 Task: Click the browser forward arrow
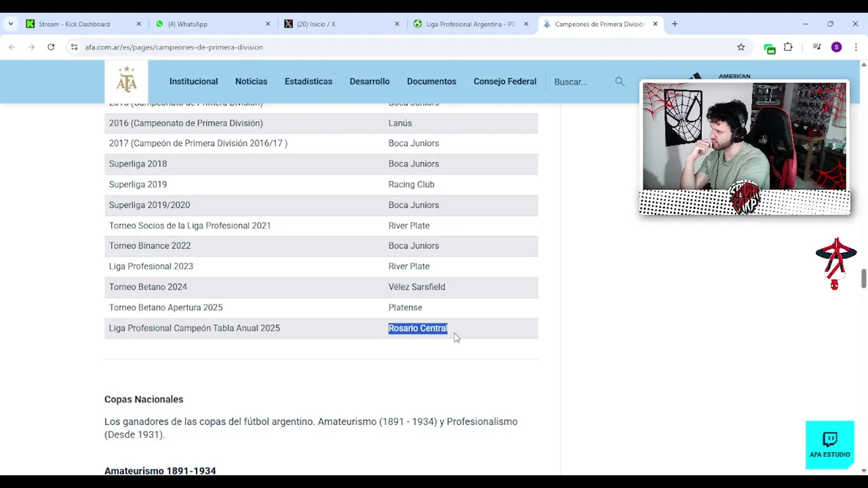pos(31,47)
